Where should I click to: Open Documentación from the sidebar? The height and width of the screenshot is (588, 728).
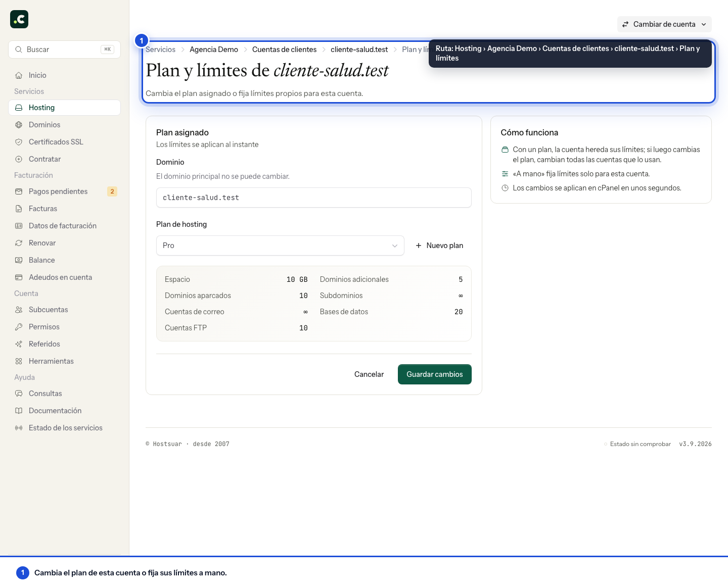tap(64, 411)
